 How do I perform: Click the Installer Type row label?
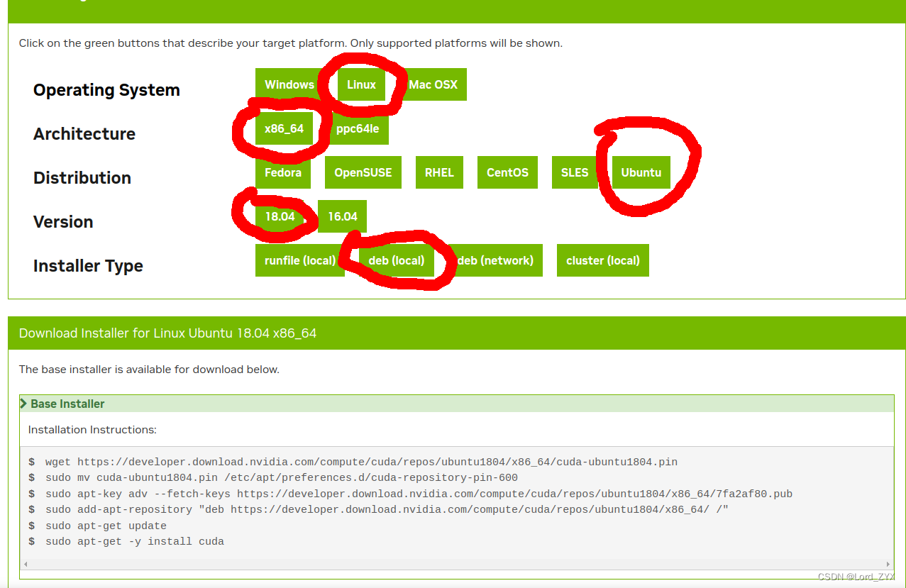(x=88, y=266)
